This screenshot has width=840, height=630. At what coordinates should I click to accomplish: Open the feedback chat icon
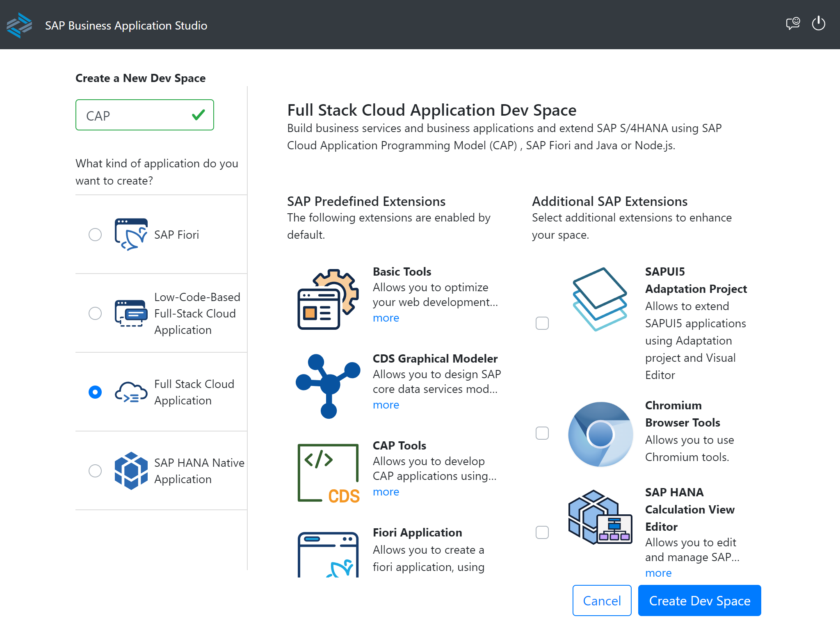point(793,23)
